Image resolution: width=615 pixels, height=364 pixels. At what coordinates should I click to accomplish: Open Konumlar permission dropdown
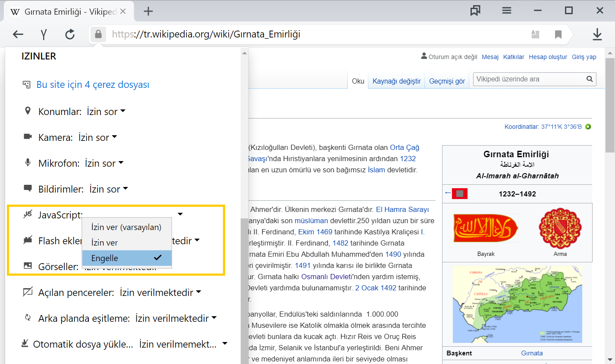pos(106,112)
